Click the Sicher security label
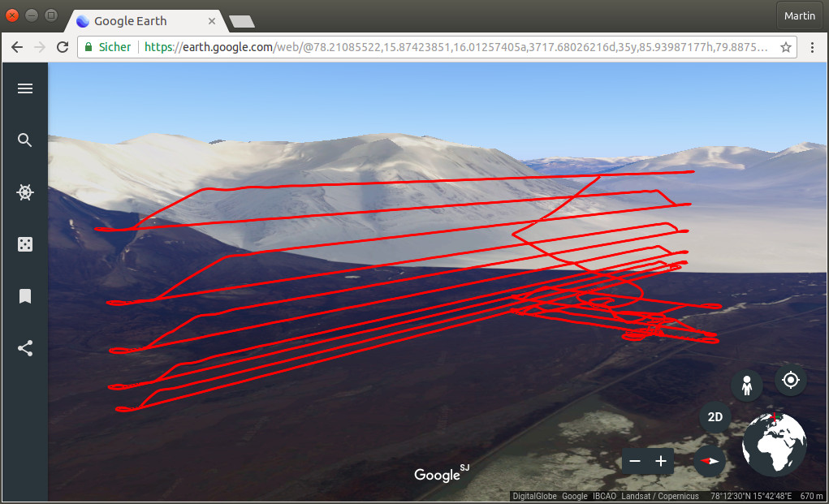 tap(114, 47)
